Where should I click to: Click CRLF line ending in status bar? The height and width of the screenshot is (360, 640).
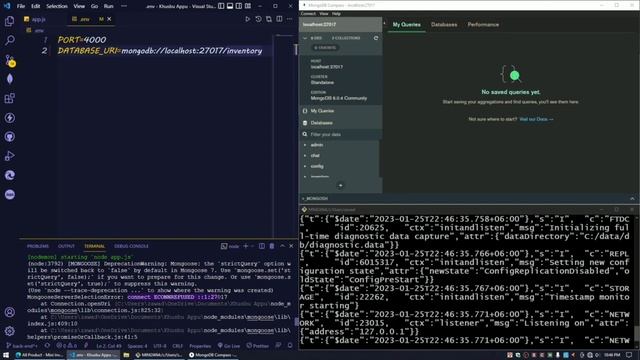[x=178, y=346]
